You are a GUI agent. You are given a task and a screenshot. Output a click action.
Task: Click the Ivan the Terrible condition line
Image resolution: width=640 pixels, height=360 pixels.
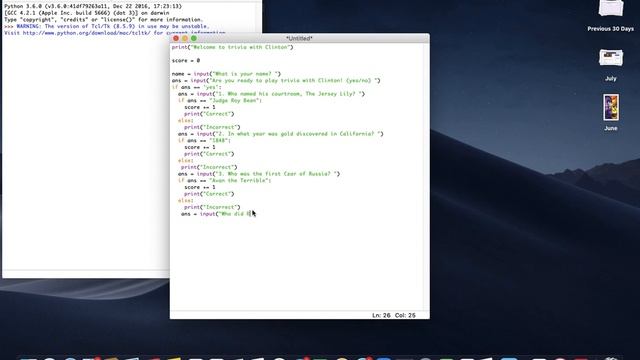coord(224,180)
